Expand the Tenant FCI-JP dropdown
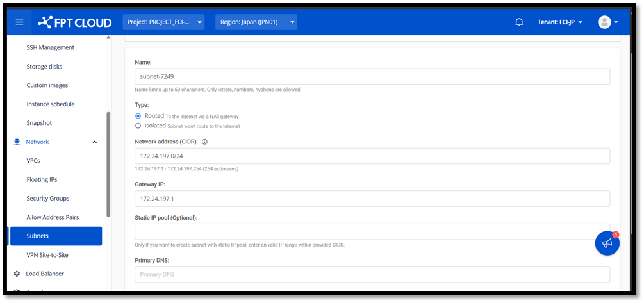Screen dimensions: 644x303 pos(559,22)
